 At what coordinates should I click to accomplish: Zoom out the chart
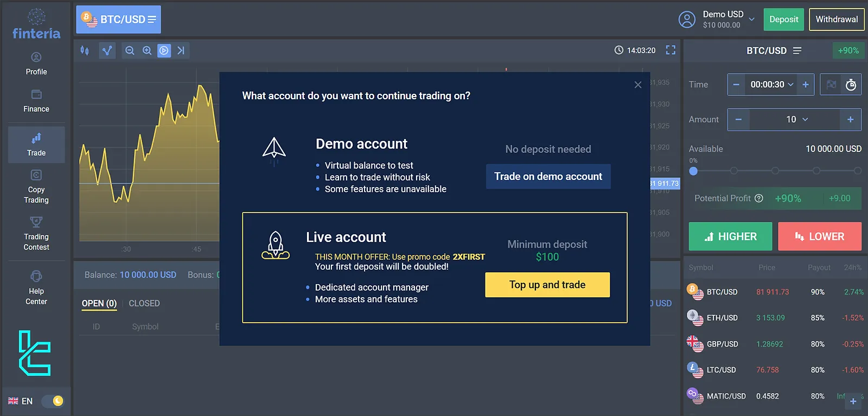(x=130, y=50)
